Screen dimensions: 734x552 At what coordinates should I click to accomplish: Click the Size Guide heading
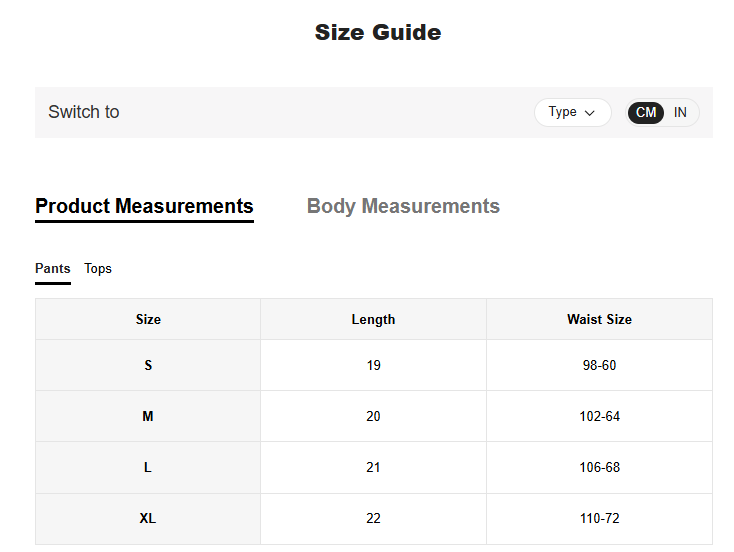click(378, 32)
